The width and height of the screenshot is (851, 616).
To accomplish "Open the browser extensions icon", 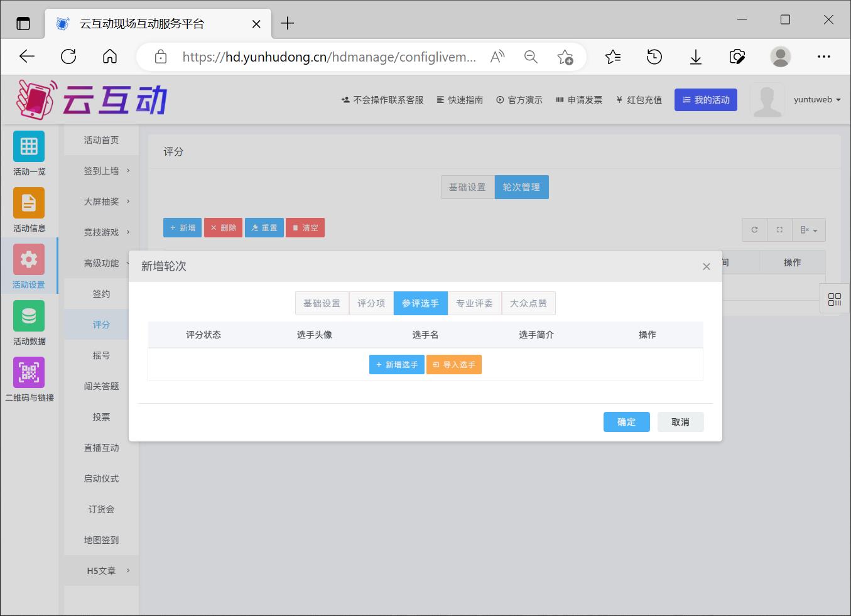I will (x=737, y=57).
